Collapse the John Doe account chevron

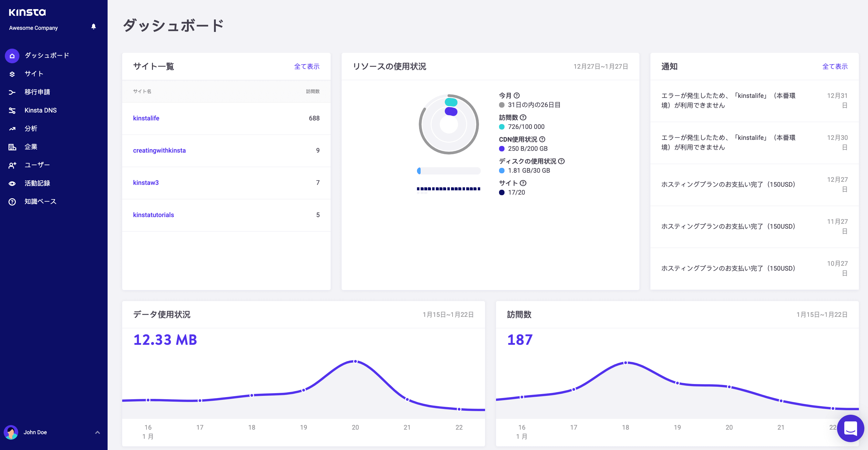pos(98,432)
